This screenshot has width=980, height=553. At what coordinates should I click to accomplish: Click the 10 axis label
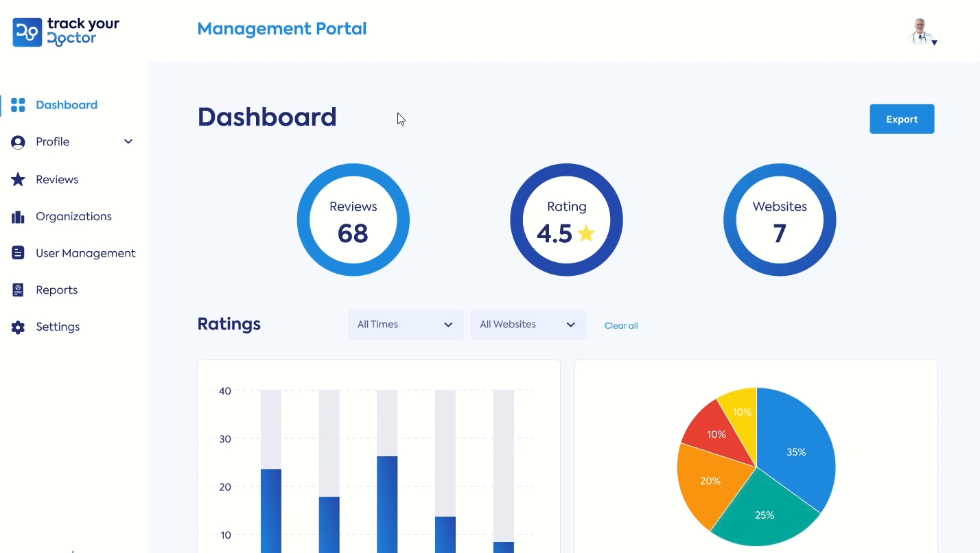pos(225,535)
